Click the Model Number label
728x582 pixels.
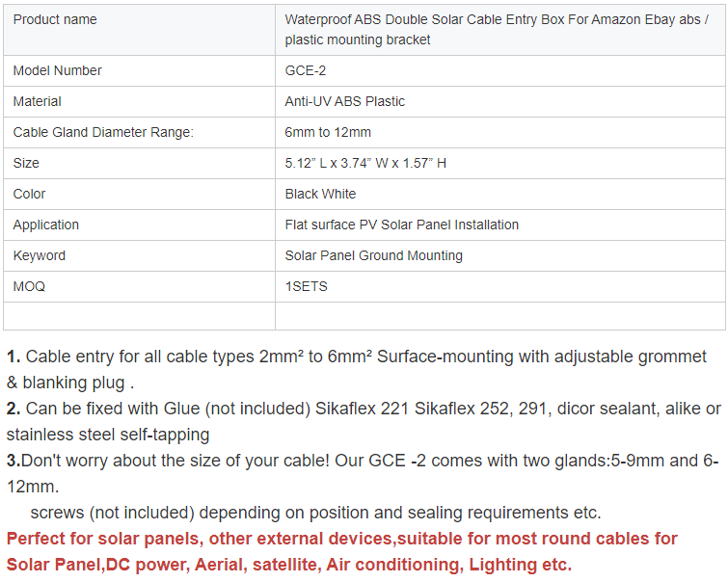[57, 70]
